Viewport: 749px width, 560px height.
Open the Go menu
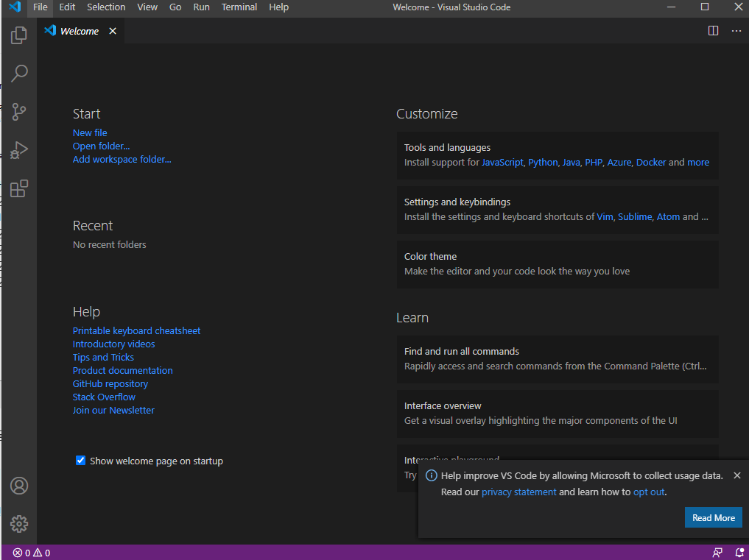click(x=175, y=7)
